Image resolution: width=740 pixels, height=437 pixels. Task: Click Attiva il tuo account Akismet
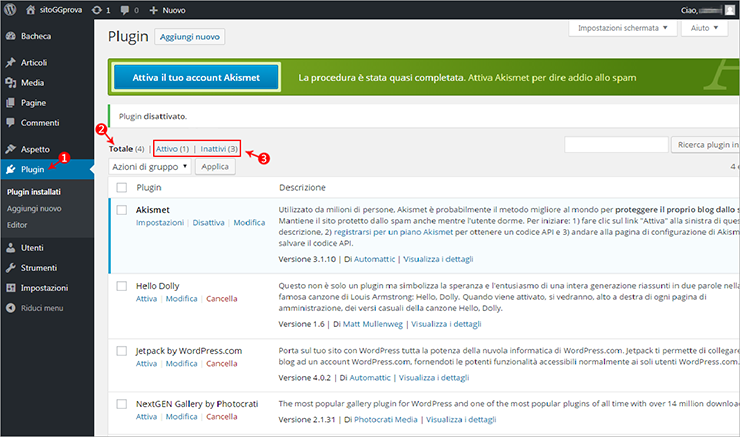tap(196, 77)
